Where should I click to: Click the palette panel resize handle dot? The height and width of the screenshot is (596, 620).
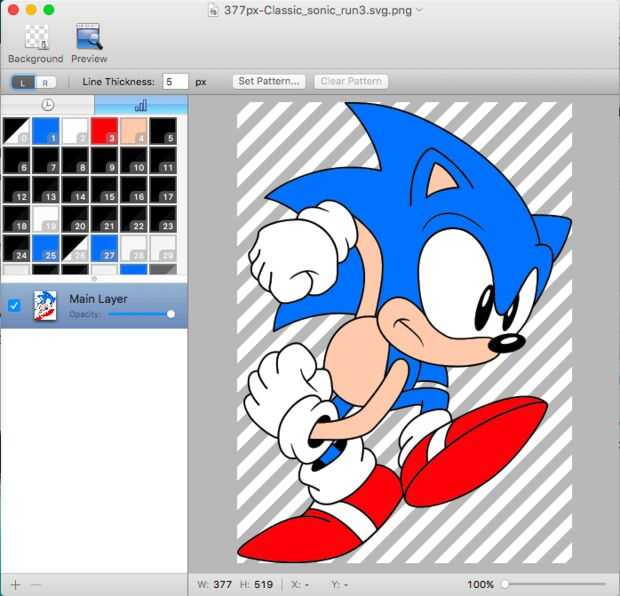(x=94, y=279)
